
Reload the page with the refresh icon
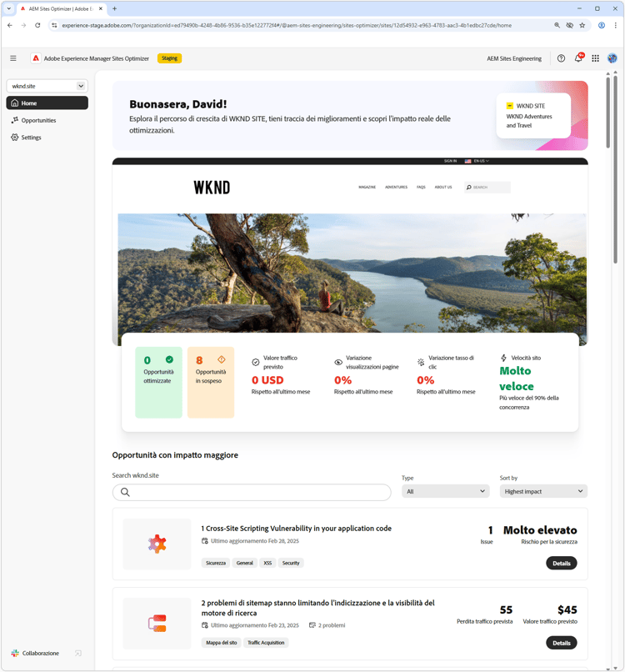[x=37, y=25]
